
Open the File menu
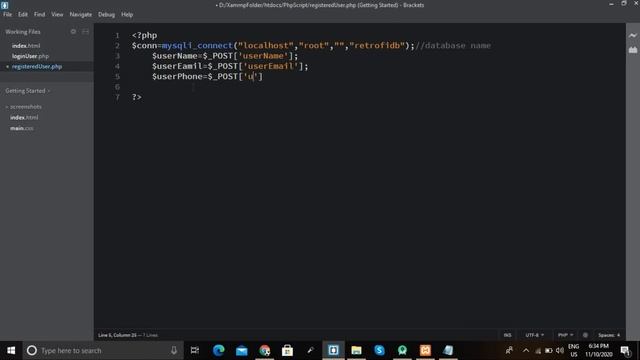[7, 14]
